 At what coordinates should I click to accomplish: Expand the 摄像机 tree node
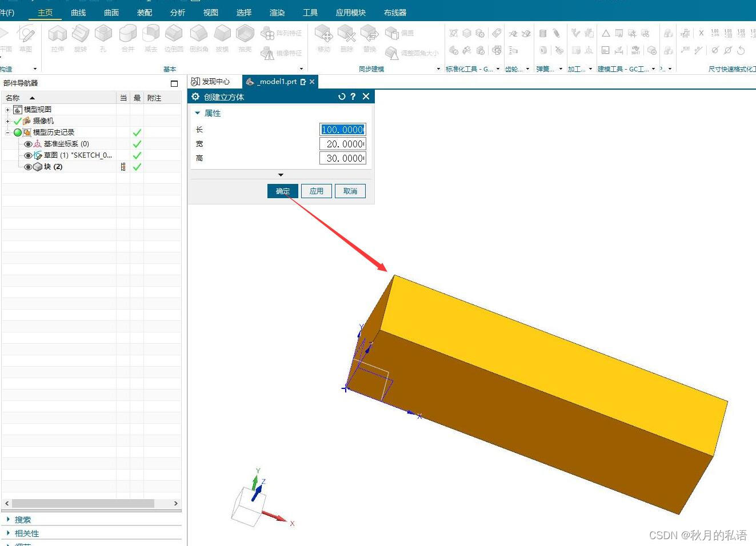(x=7, y=121)
